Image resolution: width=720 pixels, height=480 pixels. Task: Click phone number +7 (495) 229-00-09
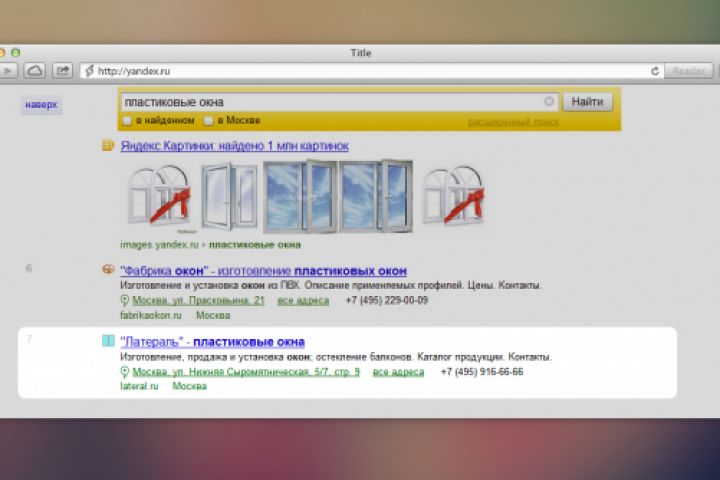[387, 300]
